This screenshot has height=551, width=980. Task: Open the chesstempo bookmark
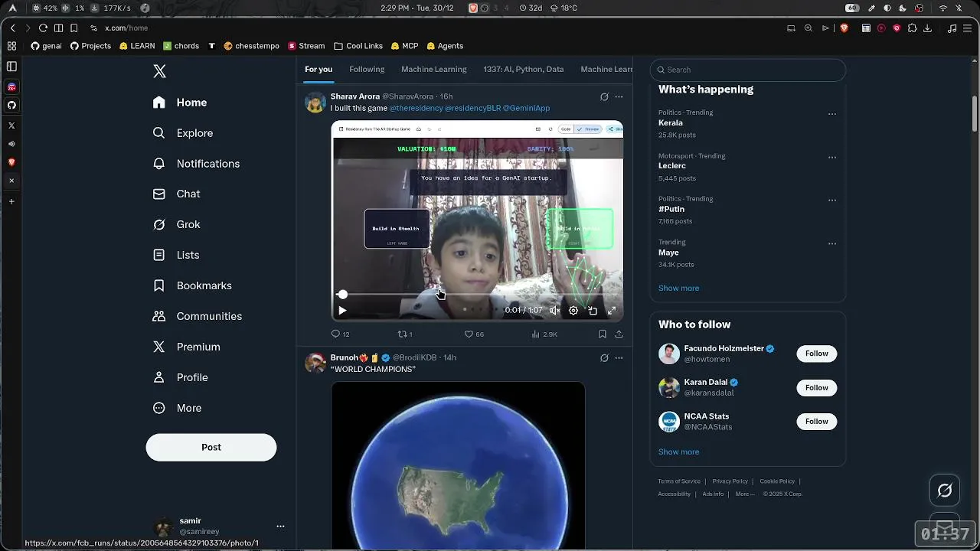click(x=252, y=46)
